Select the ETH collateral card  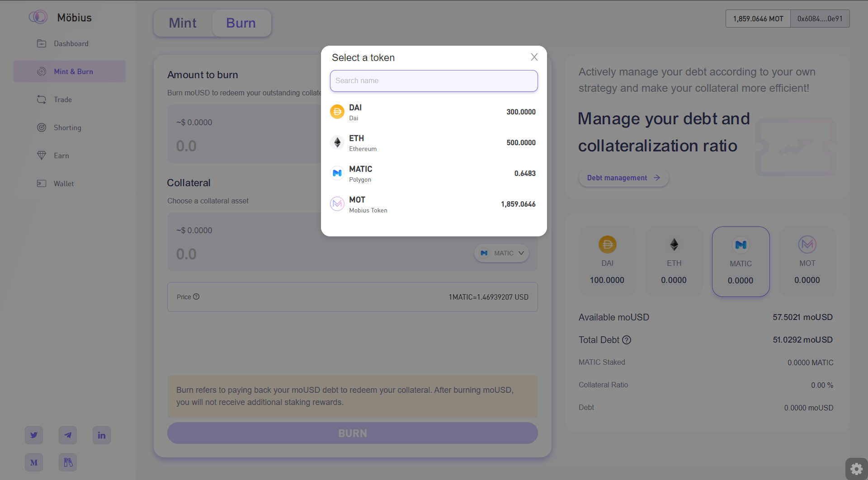tap(674, 262)
